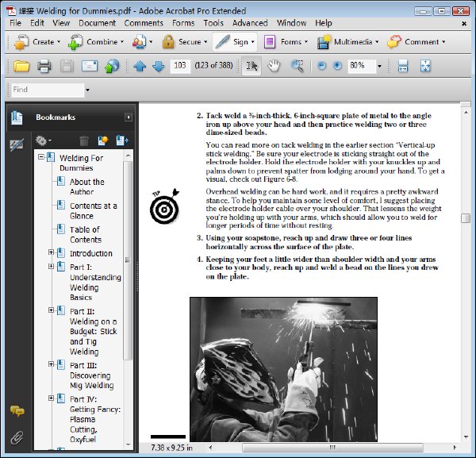Click the welding photo in document

(x=283, y=369)
